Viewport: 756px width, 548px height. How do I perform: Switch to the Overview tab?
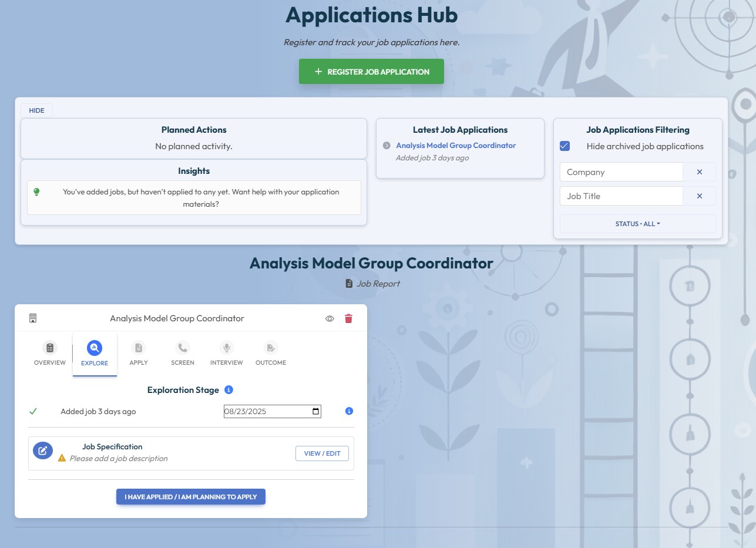[50, 354]
